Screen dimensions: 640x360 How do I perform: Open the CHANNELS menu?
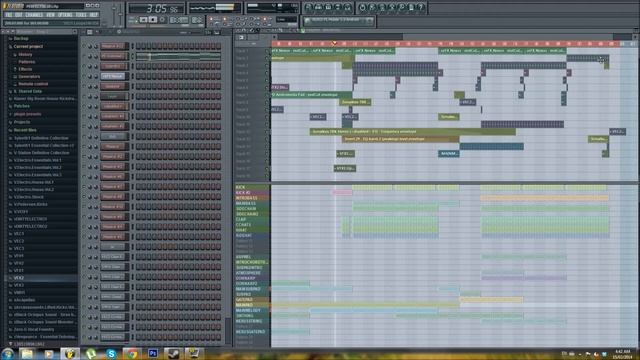pos(34,15)
